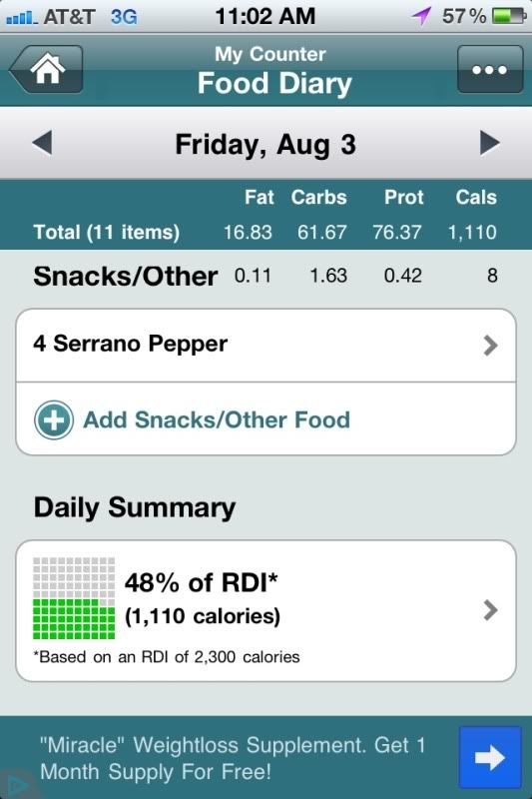532x799 pixels.
Task: Tap the battery indicator icon
Action: 509,16
